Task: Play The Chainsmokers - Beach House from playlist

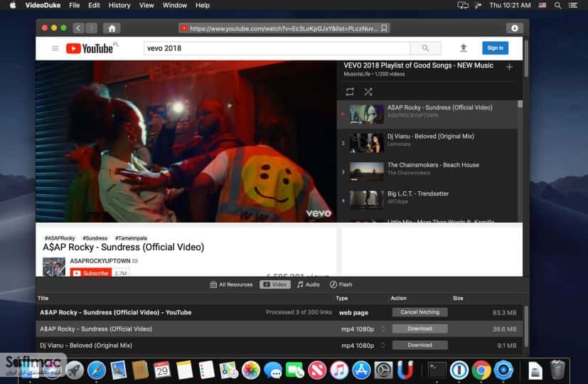Action: click(427, 172)
